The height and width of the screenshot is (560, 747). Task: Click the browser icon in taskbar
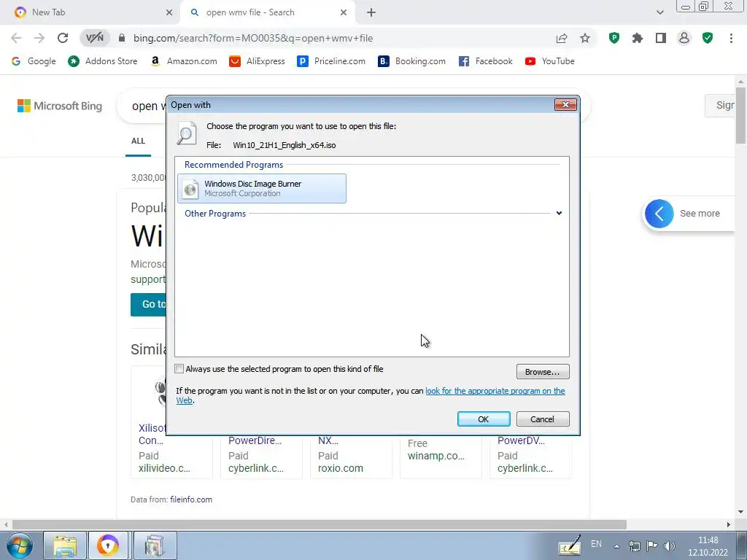point(108,545)
